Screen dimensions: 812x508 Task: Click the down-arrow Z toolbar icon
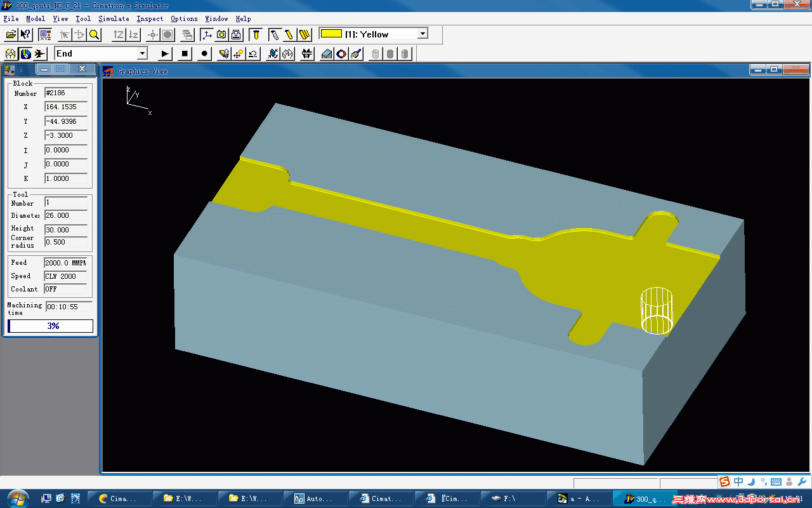(133, 34)
